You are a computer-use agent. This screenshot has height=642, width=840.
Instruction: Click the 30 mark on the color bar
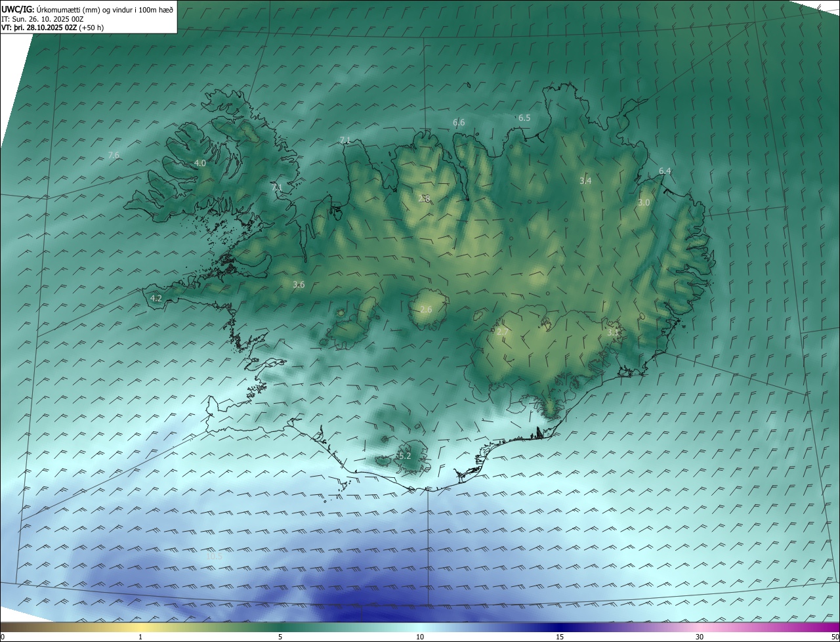pos(700,637)
